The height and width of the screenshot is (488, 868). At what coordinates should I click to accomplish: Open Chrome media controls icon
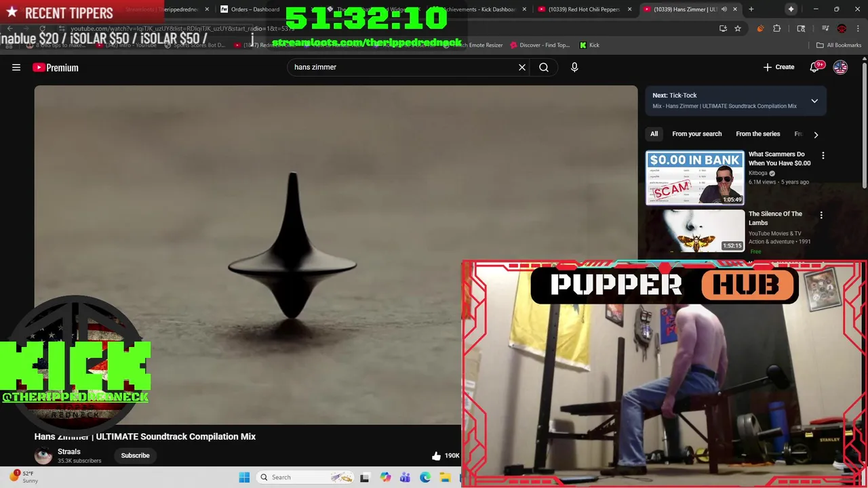(x=825, y=28)
